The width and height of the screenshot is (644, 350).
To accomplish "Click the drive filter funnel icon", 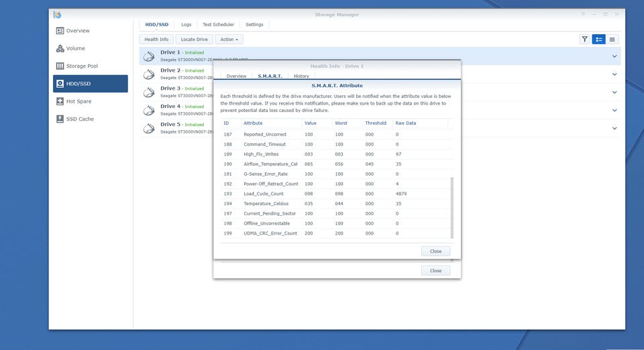I will pos(584,40).
